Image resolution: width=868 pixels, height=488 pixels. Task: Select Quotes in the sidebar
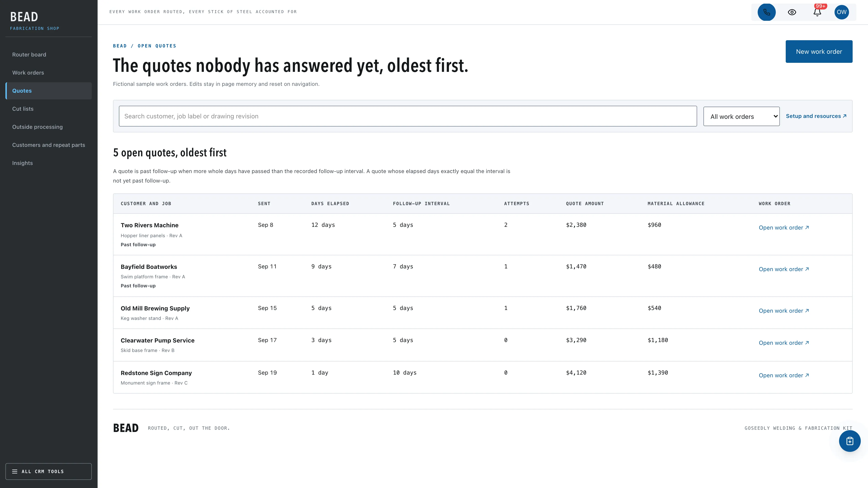tap(49, 91)
